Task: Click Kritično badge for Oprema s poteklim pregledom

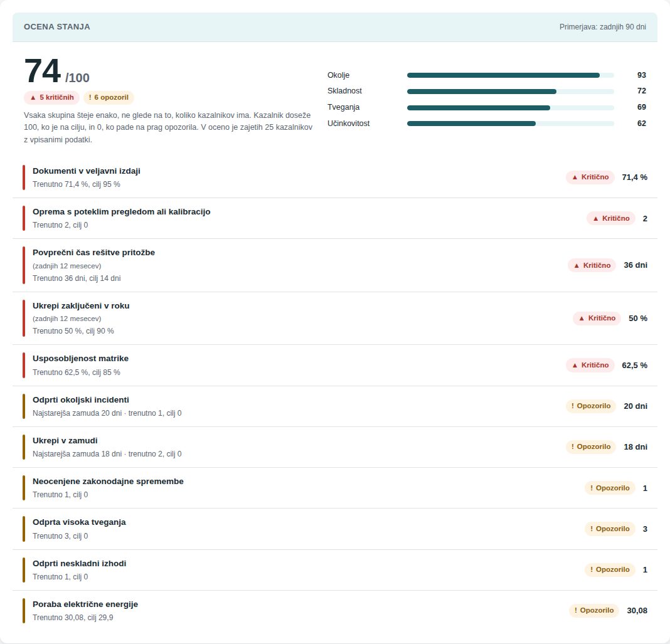Action: (x=610, y=218)
